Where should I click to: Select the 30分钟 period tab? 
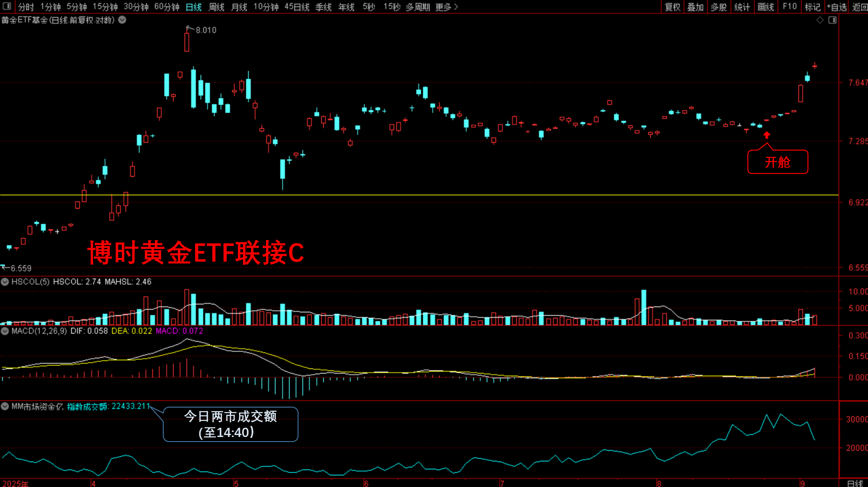coord(136,7)
